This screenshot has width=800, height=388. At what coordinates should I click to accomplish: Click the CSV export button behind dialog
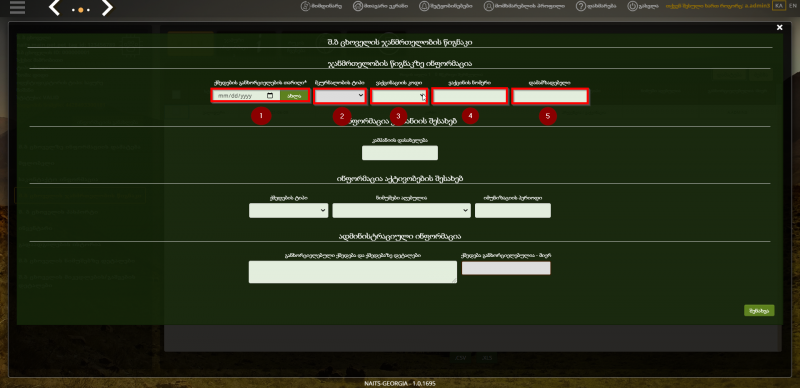461,358
